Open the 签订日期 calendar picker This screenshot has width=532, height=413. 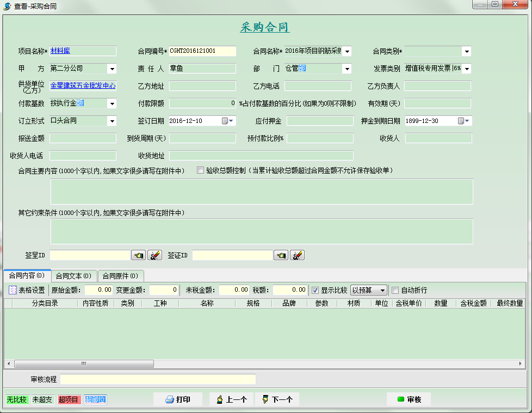pos(228,121)
